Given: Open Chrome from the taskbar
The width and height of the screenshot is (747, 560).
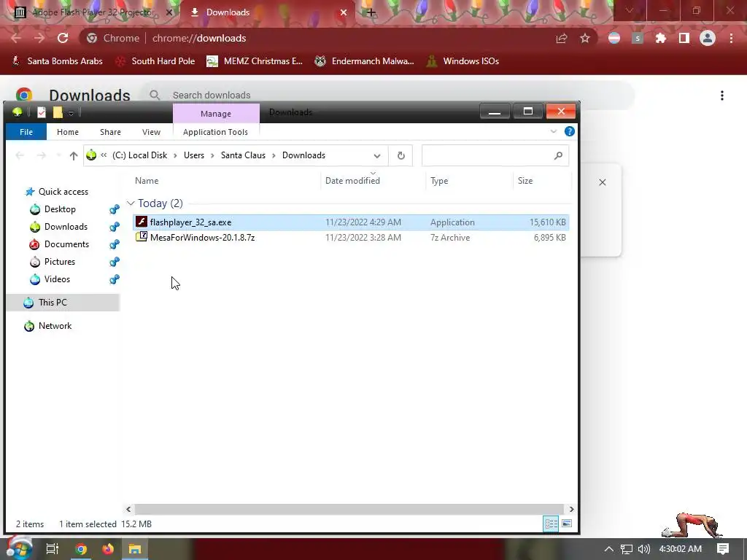Looking at the screenshot, I should 81,549.
